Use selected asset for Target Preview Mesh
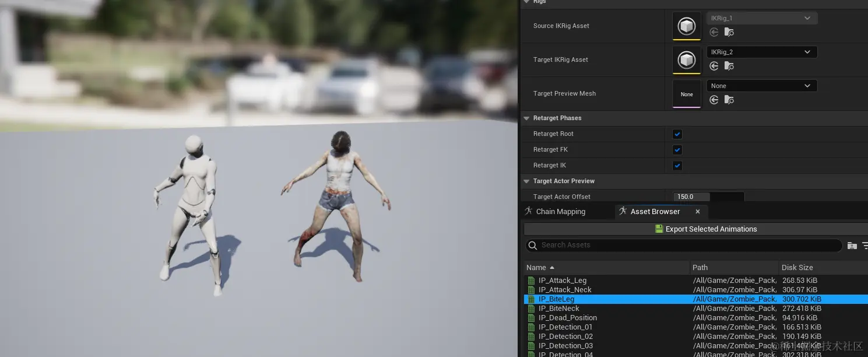Viewport: 868px width, 357px height. 714,100
